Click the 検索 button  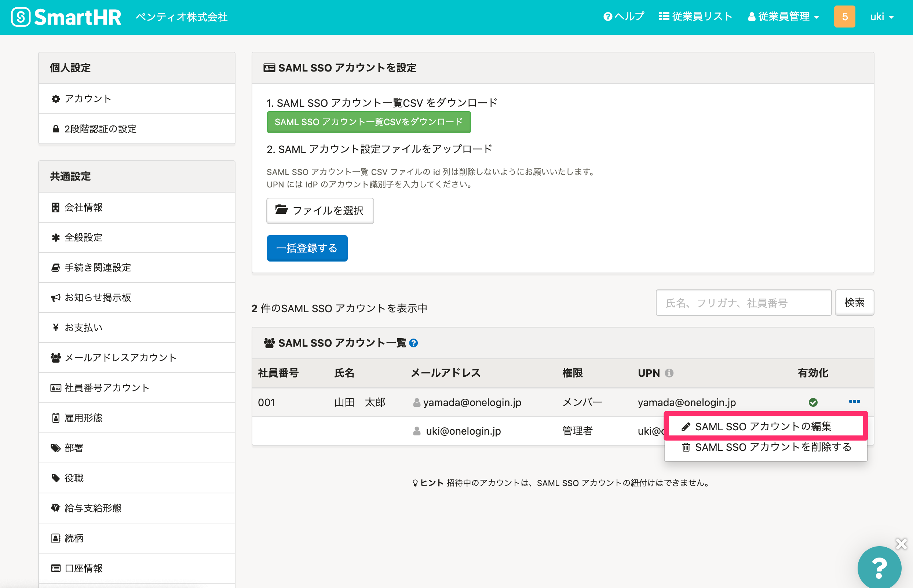tap(854, 303)
